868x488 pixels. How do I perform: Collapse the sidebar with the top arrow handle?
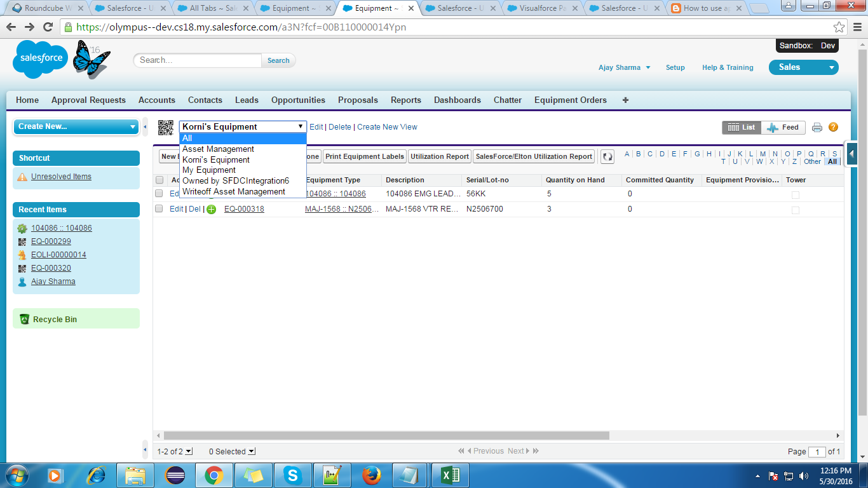tap(145, 127)
